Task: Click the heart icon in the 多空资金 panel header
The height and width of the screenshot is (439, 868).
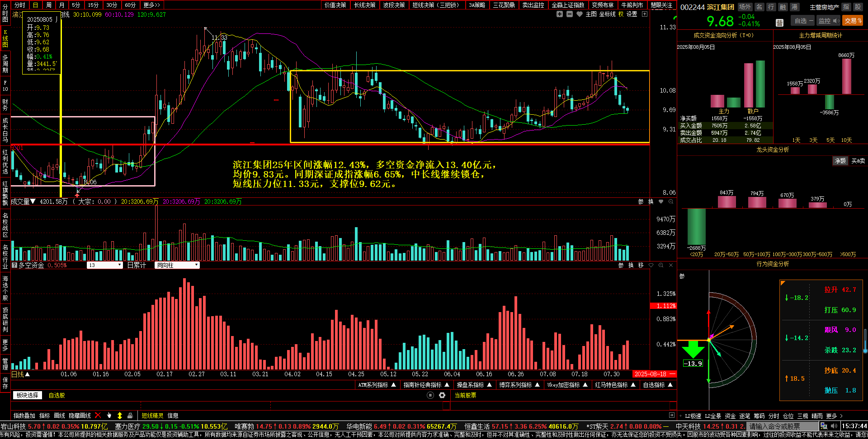Action: pos(651,265)
